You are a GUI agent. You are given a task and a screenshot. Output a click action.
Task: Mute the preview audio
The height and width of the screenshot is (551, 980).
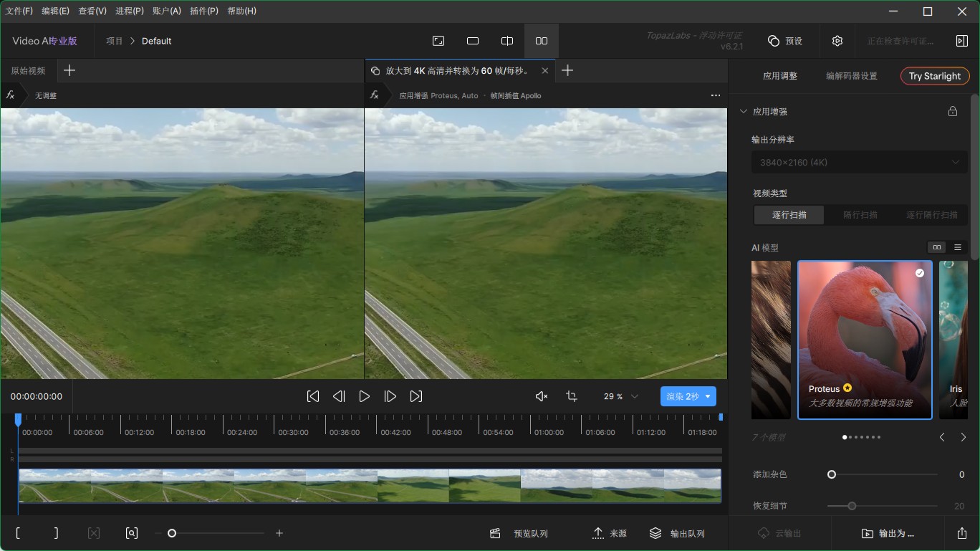point(542,396)
